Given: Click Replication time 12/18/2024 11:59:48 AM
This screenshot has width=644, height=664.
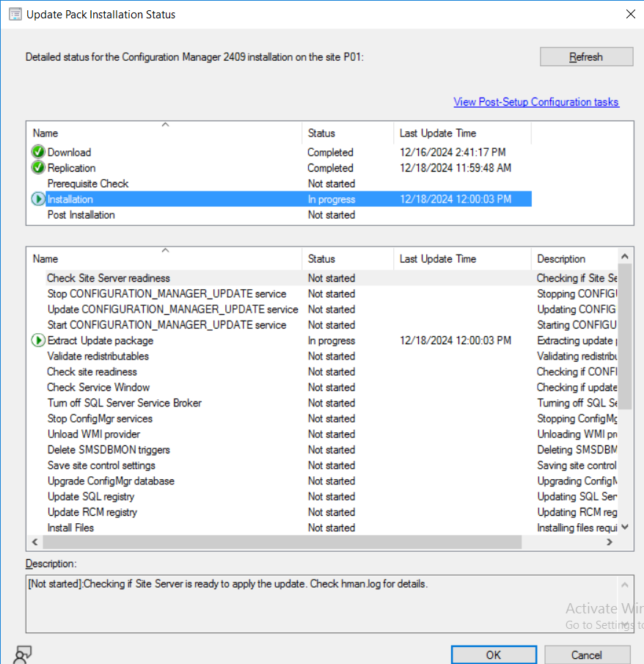Looking at the screenshot, I should click(455, 168).
